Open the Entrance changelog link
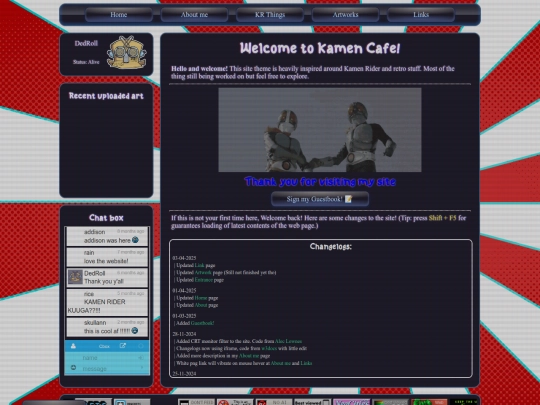 (204, 280)
